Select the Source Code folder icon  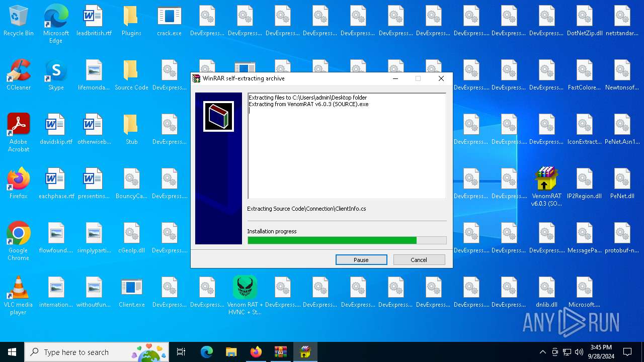(x=131, y=75)
